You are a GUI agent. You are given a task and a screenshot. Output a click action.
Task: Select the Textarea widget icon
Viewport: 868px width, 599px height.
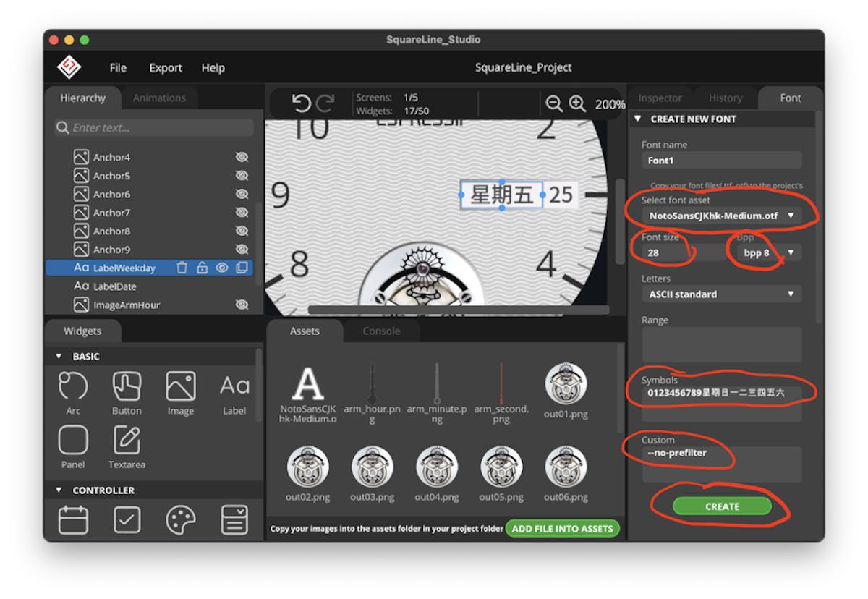[x=127, y=440]
